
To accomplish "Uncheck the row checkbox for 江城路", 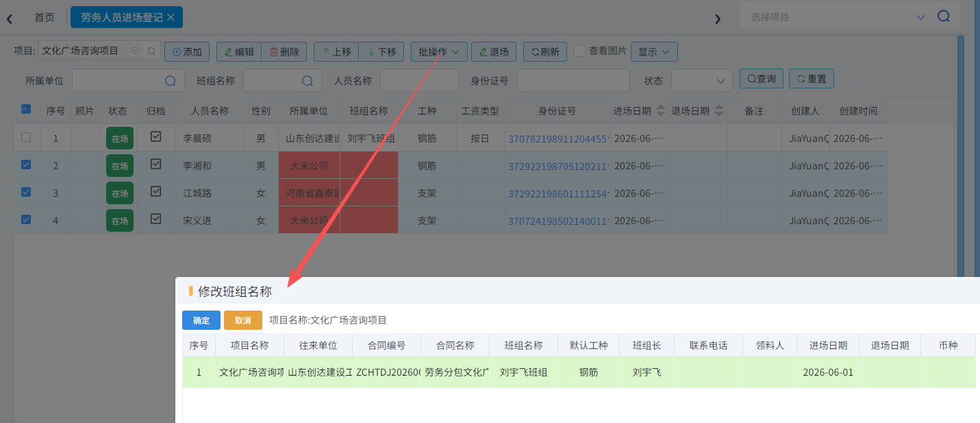I will 26,192.
